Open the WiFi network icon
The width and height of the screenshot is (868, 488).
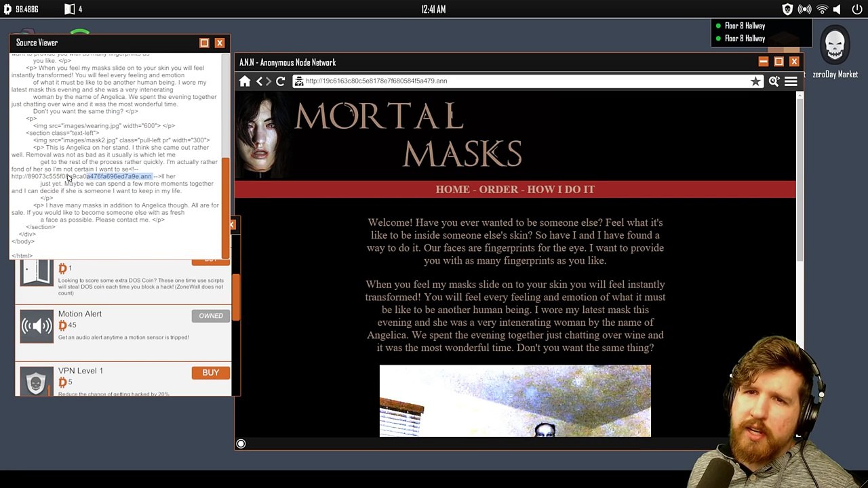pyautogui.click(x=822, y=9)
